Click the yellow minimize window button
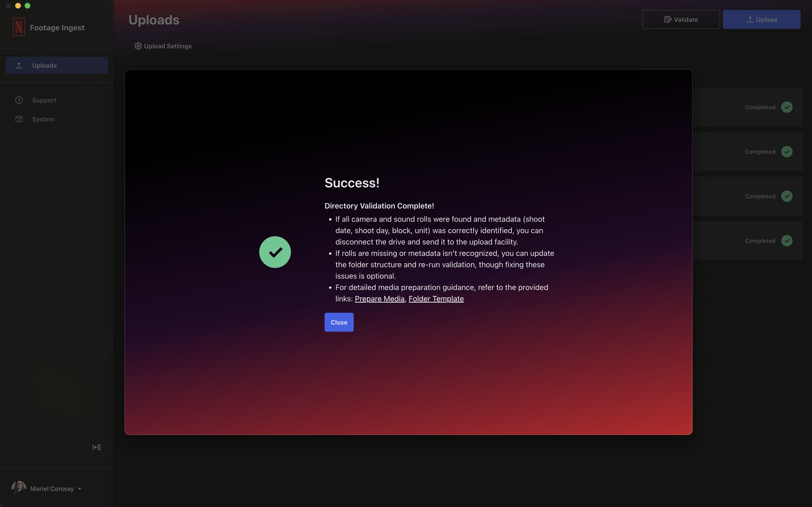Viewport: 812px width, 507px height. point(18,6)
